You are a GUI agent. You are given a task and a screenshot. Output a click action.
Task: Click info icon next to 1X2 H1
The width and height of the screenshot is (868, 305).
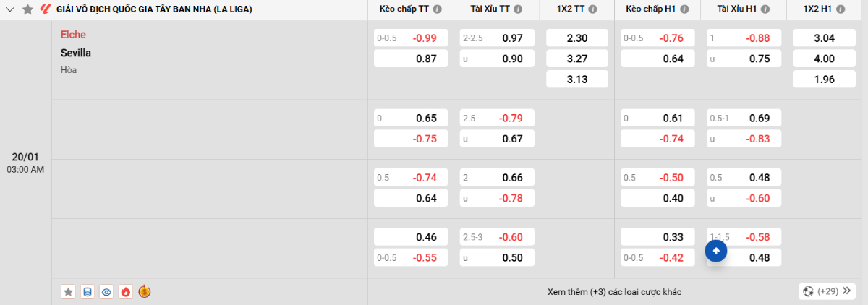tap(840, 9)
